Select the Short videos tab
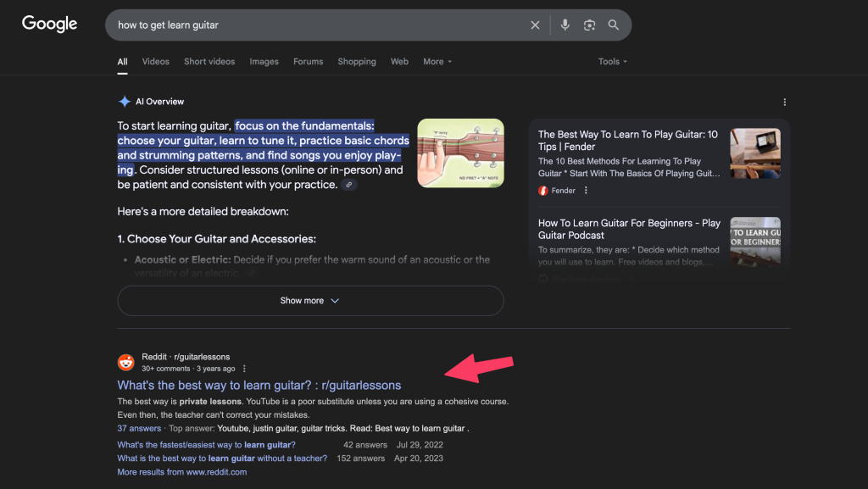Image resolution: width=868 pixels, height=489 pixels. (x=210, y=62)
